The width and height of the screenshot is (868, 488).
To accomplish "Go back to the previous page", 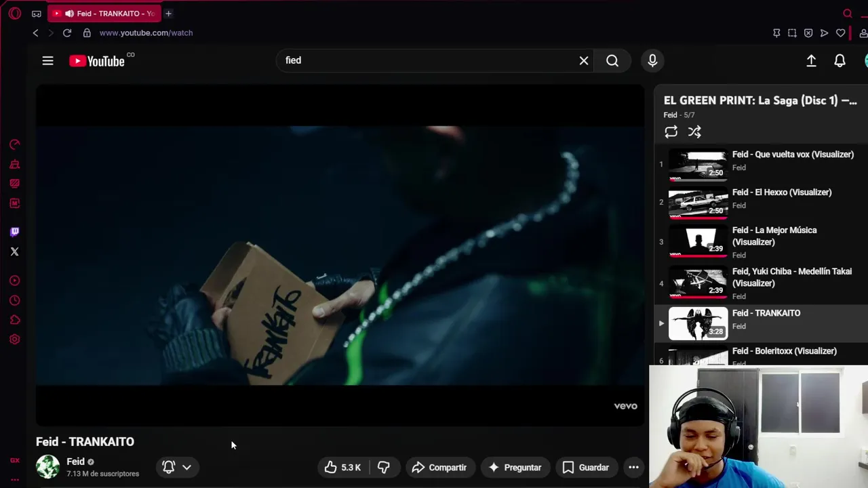I will [35, 33].
